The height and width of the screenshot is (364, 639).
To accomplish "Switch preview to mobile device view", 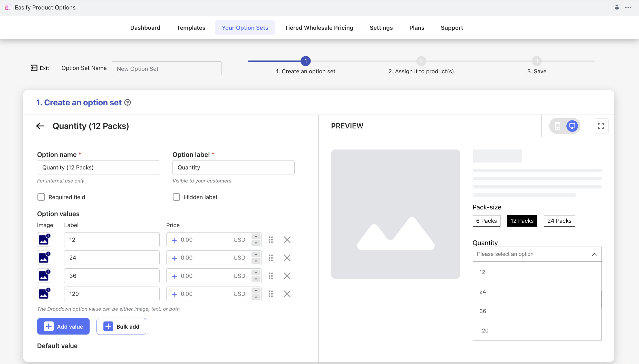I will coord(557,126).
